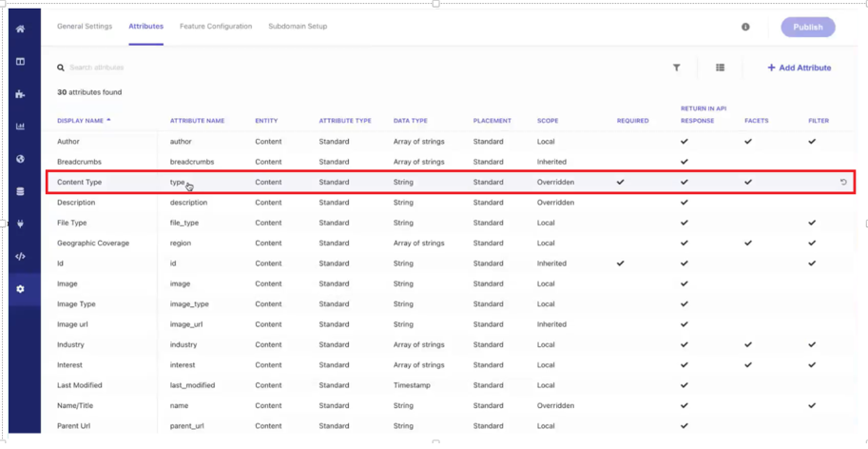Image resolution: width=868 pixels, height=449 pixels.
Task: Toggle the Filter checkmark for File Type
Action: (x=812, y=223)
